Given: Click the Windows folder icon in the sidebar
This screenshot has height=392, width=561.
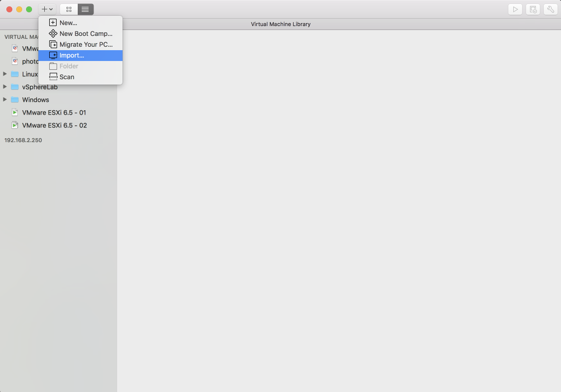Looking at the screenshot, I should (15, 100).
